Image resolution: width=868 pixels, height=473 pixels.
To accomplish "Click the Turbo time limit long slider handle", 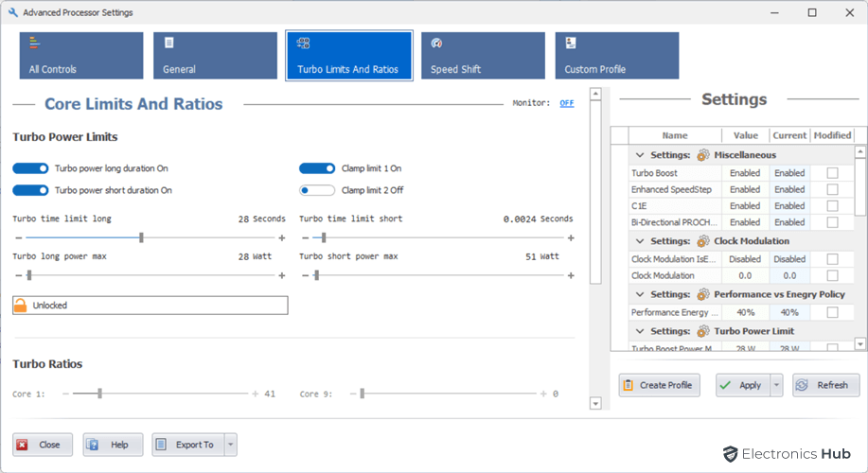I will [x=142, y=237].
